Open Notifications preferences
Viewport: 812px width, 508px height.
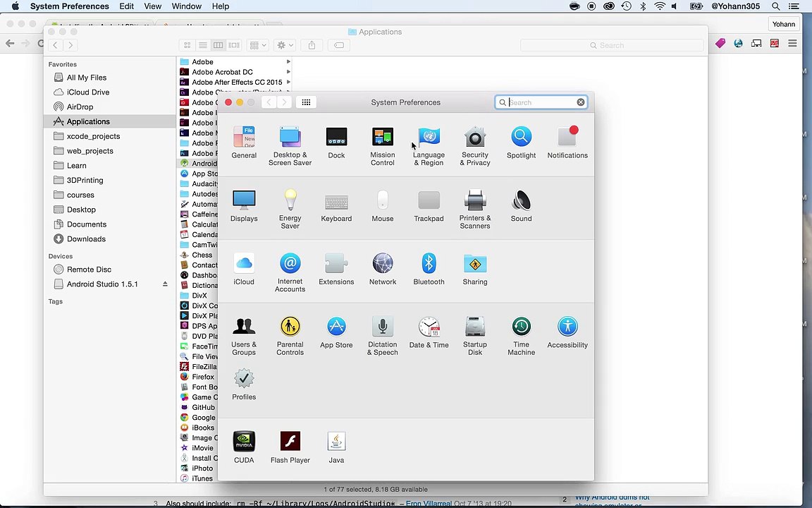(x=567, y=143)
